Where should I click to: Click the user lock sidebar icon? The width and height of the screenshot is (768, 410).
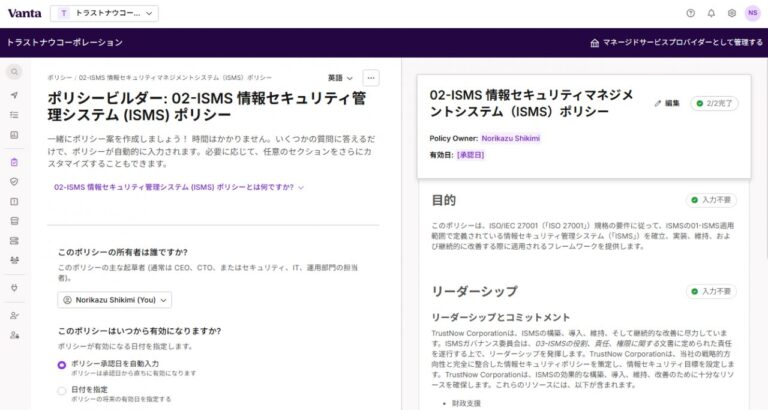pyautogui.click(x=14, y=335)
